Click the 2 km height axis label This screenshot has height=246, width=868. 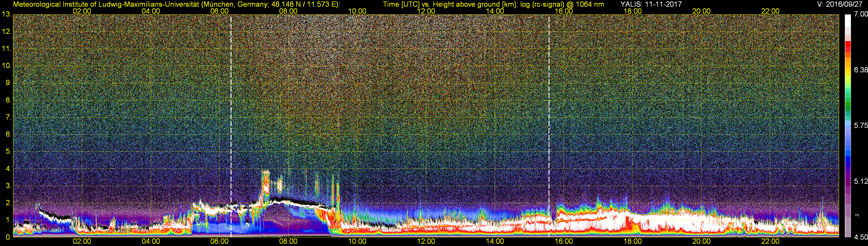pyautogui.click(x=8, y=203)
